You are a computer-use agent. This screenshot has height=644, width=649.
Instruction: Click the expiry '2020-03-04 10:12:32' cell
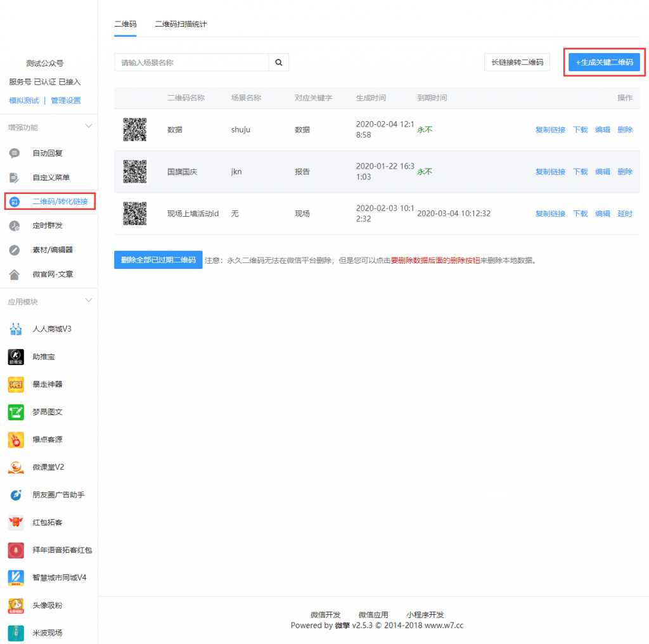[x=454, y=214]
